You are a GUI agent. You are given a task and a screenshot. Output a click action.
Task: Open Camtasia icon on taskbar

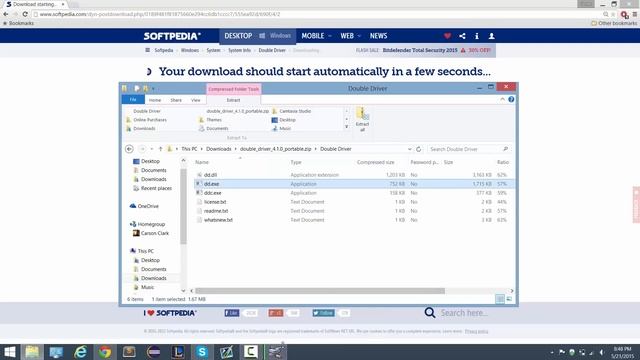[251, 352]
